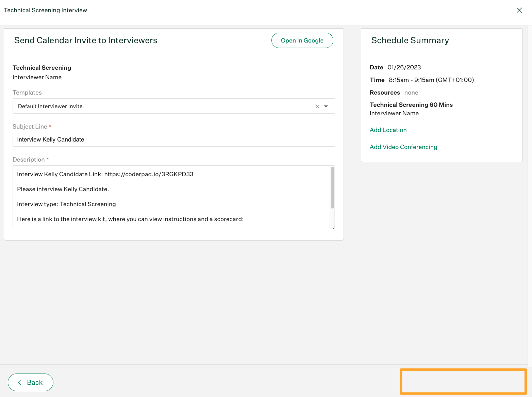Click Technical Screening 60 Mins summary entry
The width and height of the screenshot is (532, 397).
411,105
